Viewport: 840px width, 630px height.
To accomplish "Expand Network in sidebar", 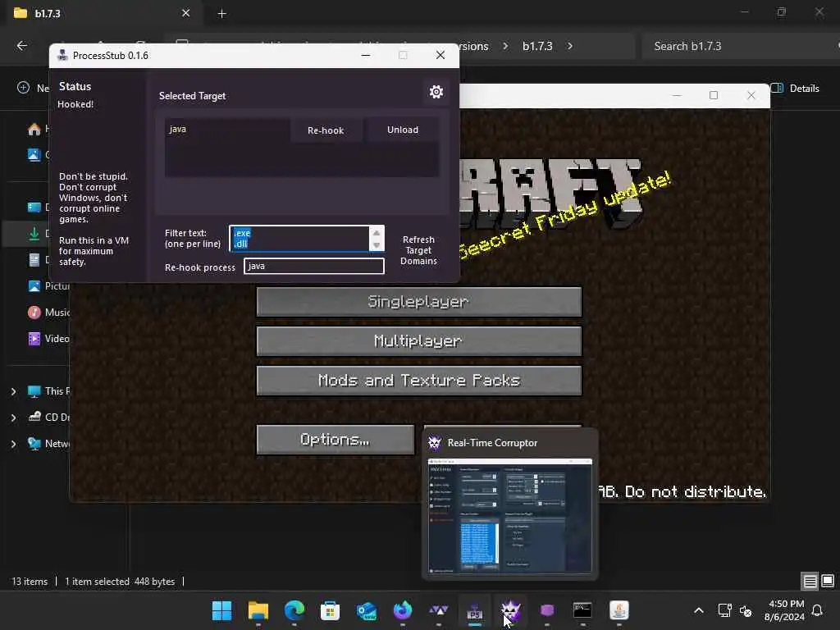I will pyautogui.click(x=13, y=444).
